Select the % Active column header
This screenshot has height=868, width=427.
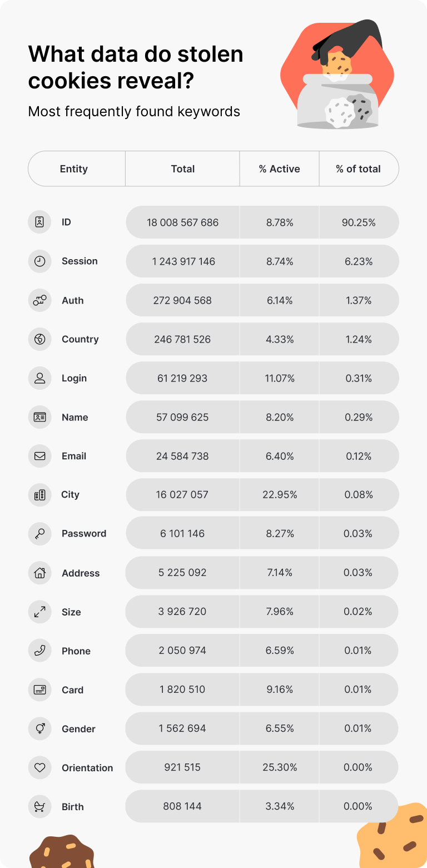279,168
